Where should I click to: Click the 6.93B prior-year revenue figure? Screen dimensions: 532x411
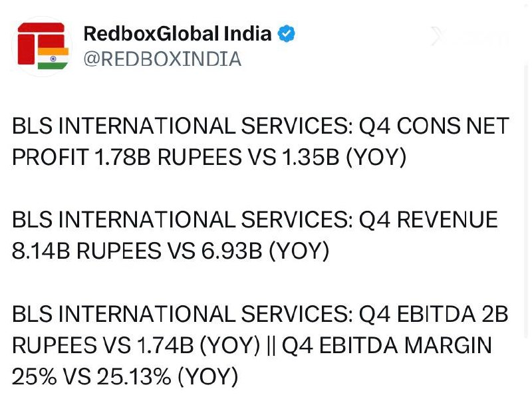coord(232,251)
